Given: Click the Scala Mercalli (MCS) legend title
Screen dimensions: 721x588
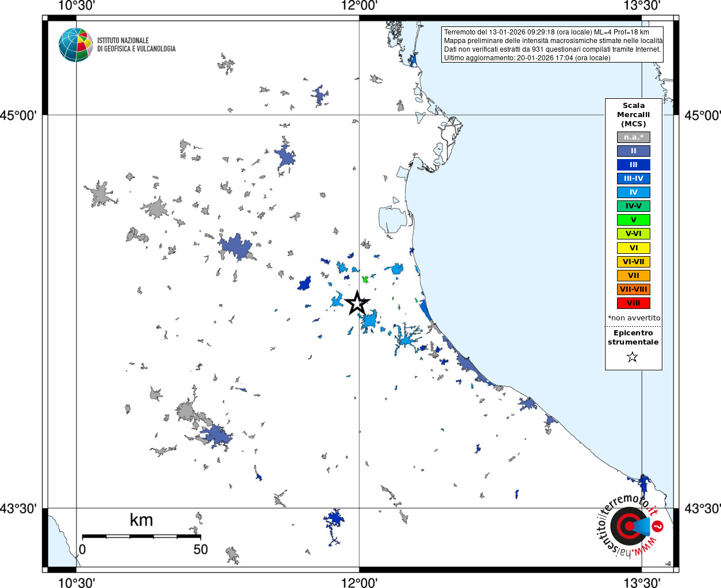Looking at the screenshot, I should click(634, 115).
